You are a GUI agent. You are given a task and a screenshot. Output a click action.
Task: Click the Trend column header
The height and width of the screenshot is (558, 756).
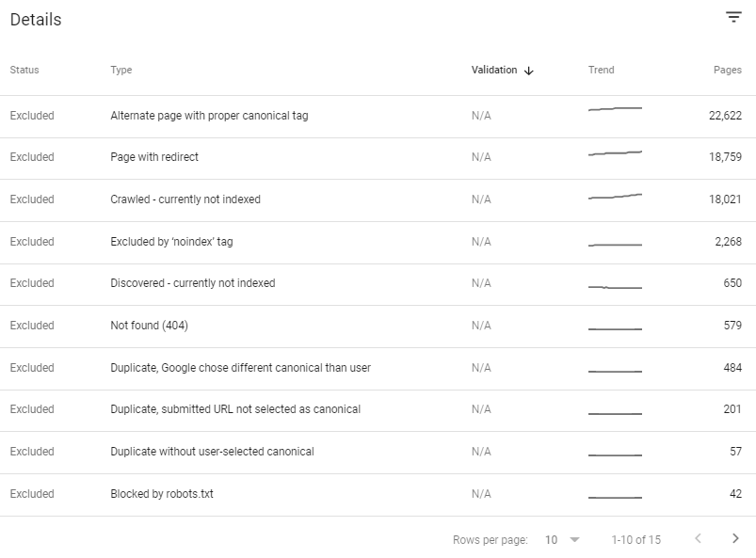[602, 70]
